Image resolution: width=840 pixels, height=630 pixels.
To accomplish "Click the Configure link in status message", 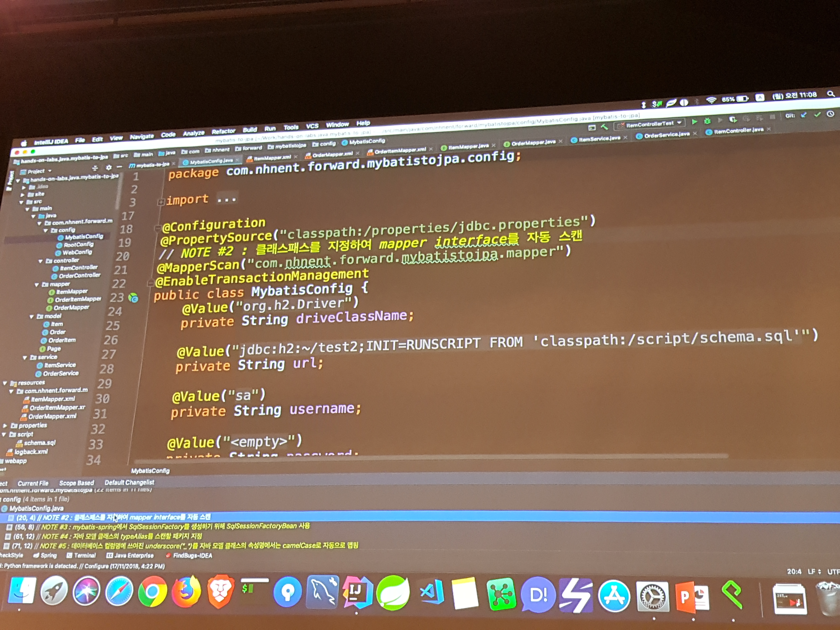I will 96,566.
